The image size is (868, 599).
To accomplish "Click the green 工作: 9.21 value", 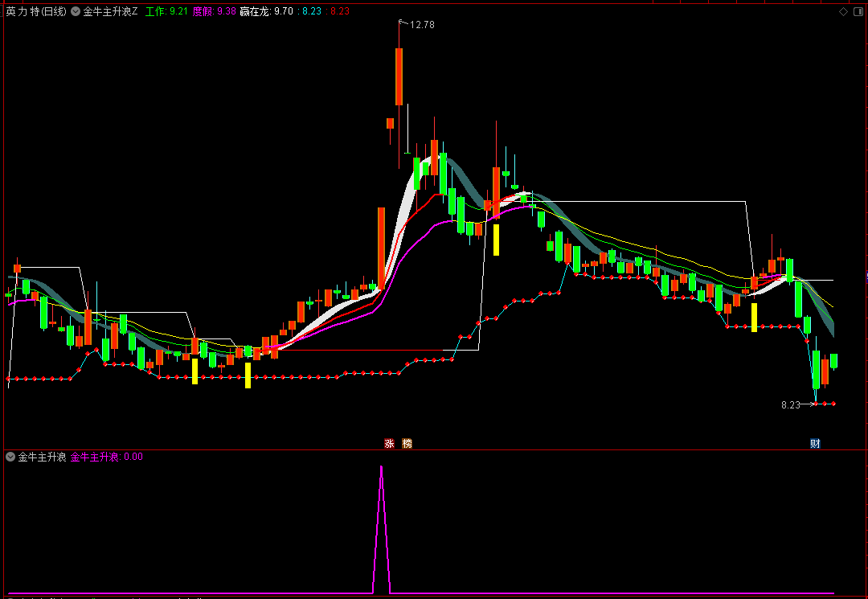I will (x=166, y=11).
